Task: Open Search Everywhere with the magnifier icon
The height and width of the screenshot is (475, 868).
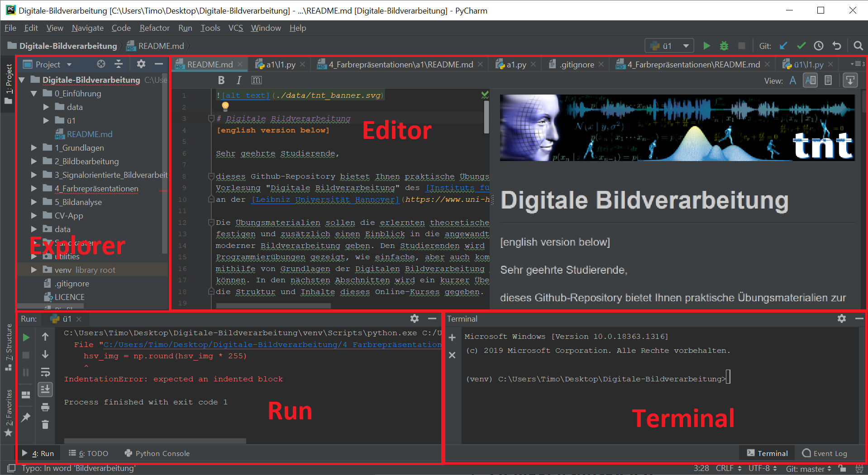Action: [858, 45]
